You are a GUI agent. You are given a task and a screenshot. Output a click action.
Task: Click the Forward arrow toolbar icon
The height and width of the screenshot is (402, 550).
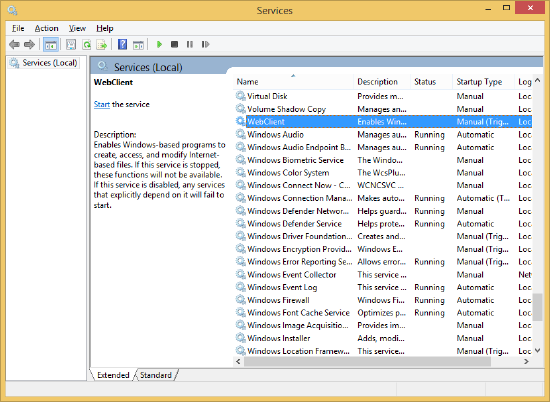coord(29,45)
